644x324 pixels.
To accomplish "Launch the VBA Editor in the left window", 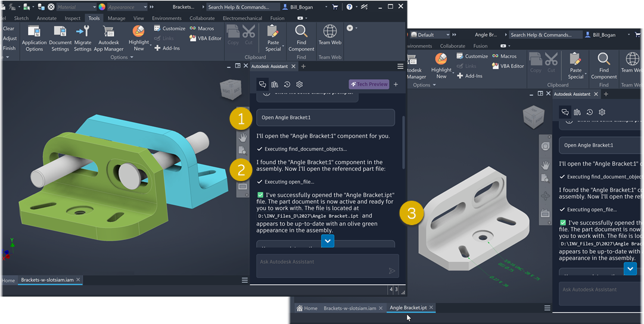I will [206, 38].
